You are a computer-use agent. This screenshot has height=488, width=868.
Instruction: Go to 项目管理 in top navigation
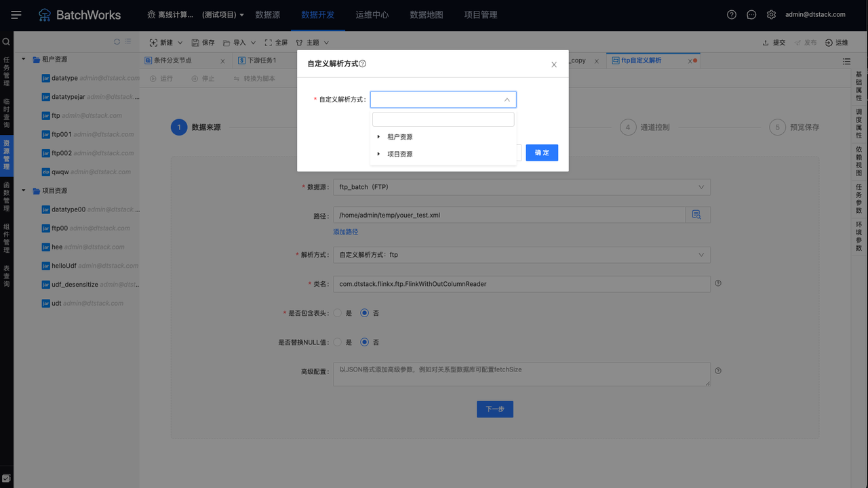pos(481,14)
